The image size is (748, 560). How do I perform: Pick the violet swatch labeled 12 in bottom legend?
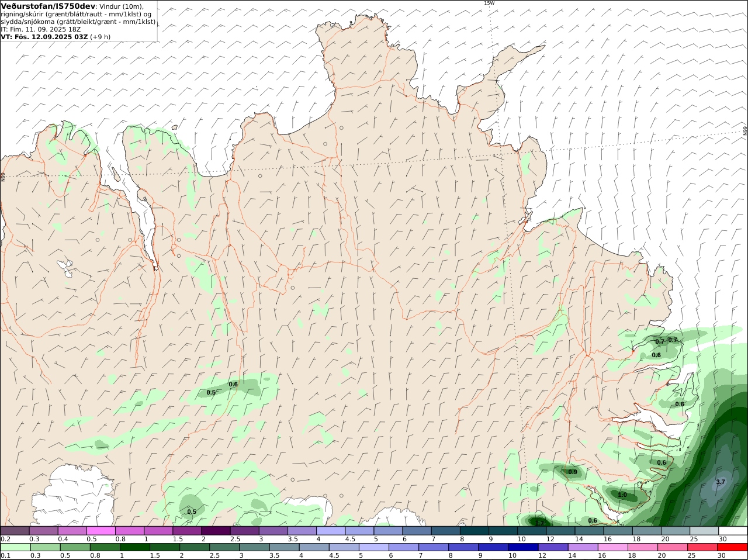553,548
